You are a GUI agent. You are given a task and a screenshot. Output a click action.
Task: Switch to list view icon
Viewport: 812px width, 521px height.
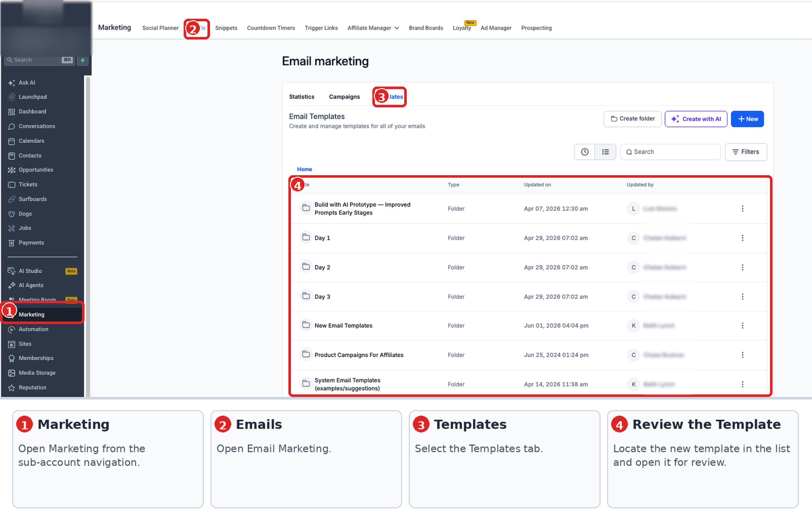605,152
